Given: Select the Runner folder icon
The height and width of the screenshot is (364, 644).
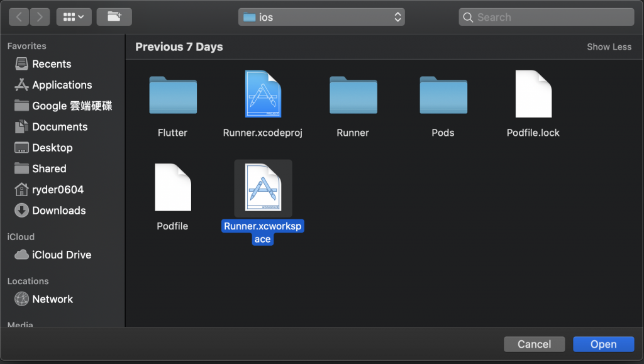Looking at the screenshot, I should 353,95.
